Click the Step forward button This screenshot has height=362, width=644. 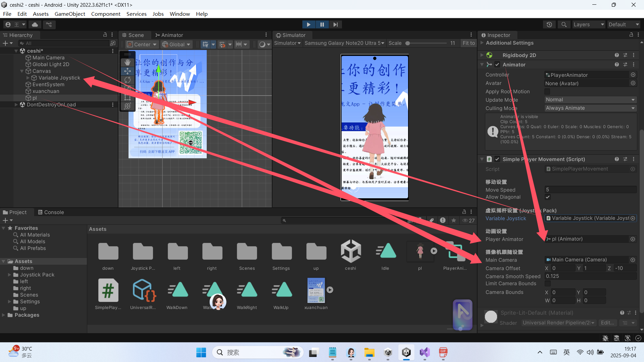tap(335, 24)
